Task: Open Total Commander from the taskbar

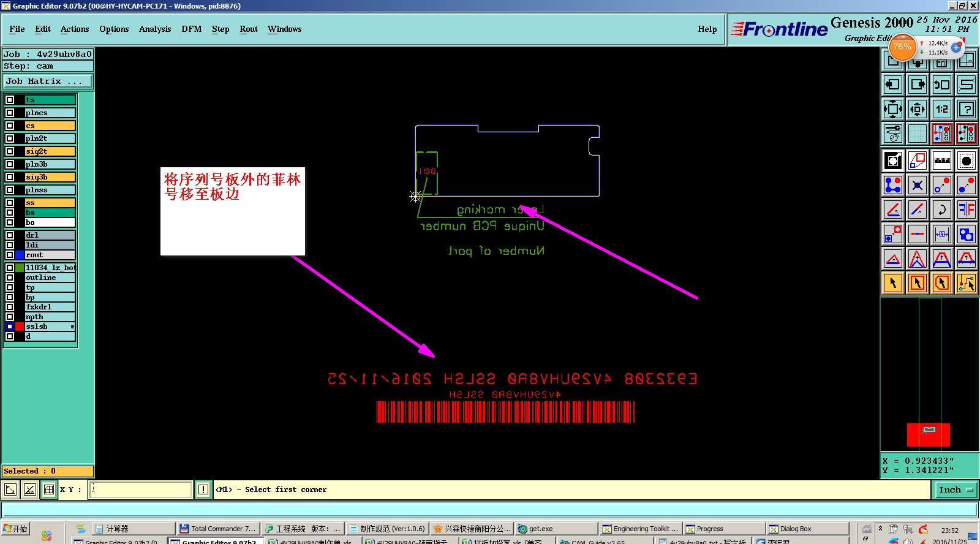Action: (218, 529)
